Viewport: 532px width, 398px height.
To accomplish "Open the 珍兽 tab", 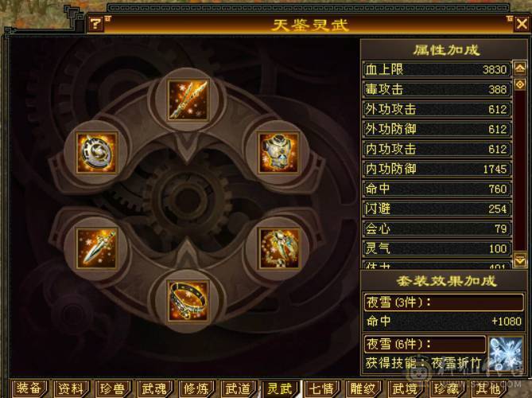I will coord(113,388).
